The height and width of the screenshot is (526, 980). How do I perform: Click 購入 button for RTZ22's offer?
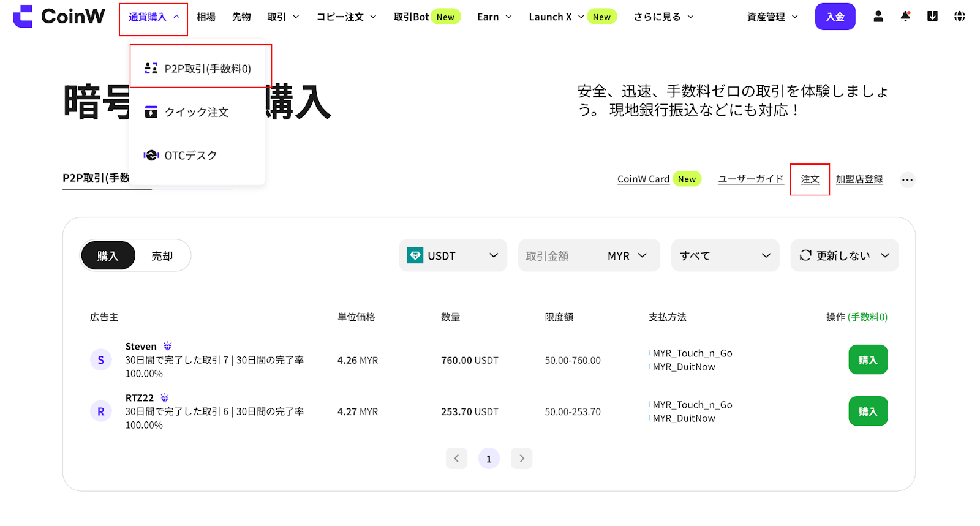[868, 411]
